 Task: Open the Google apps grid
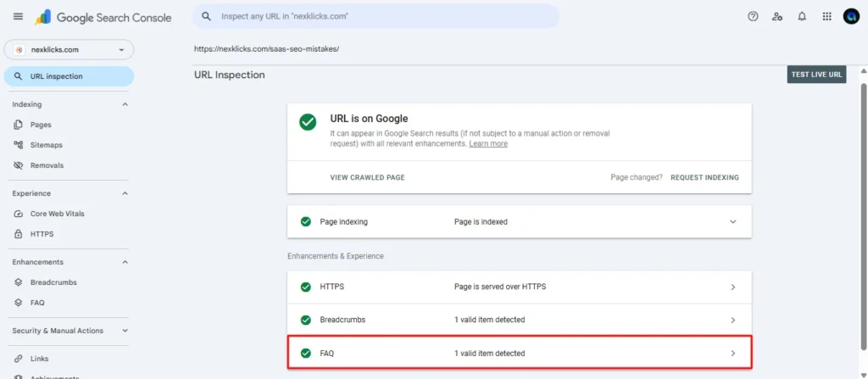click(827, 17)
